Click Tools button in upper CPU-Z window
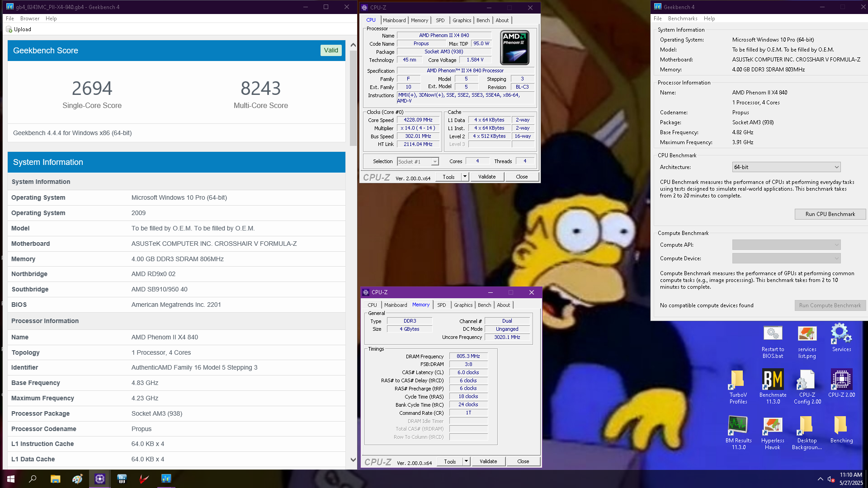The height and width of the screenshot is (488, 868). (448, 177)
